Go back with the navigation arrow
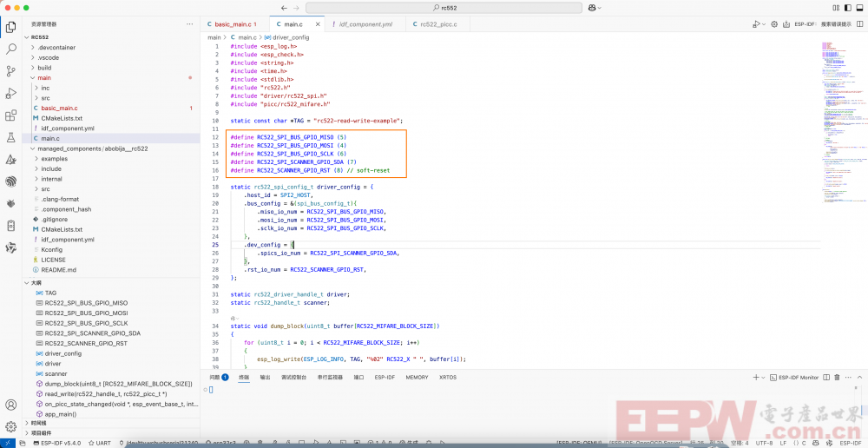This screenshot has height=448, width=868. click(284, 9)
